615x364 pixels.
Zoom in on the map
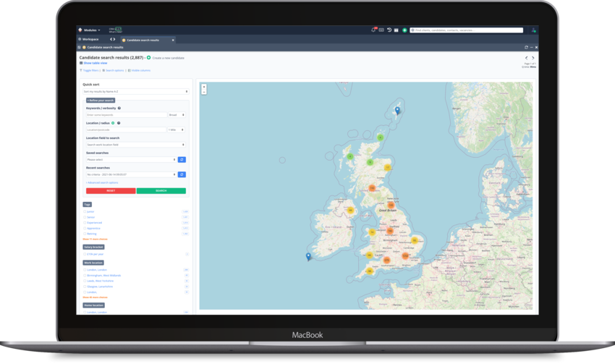pyautogui.click(x=204, y=87)
